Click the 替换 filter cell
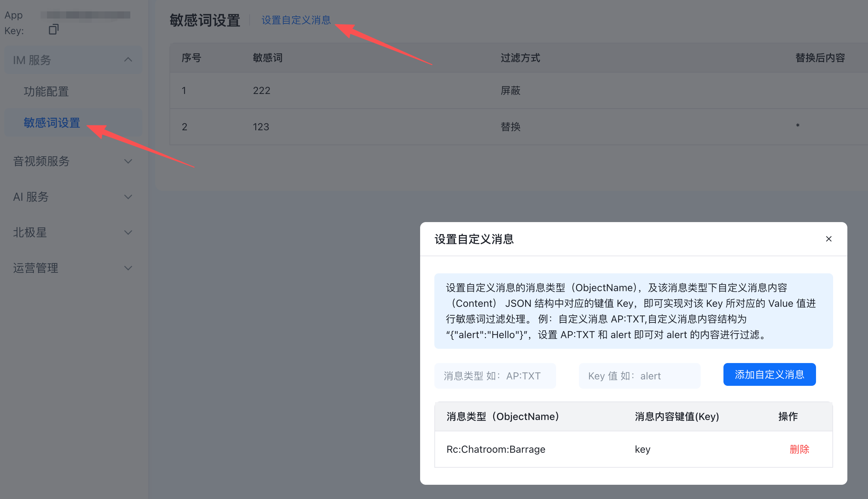The height and width of the screenshot is (499, 868). [x=511, y=127]
